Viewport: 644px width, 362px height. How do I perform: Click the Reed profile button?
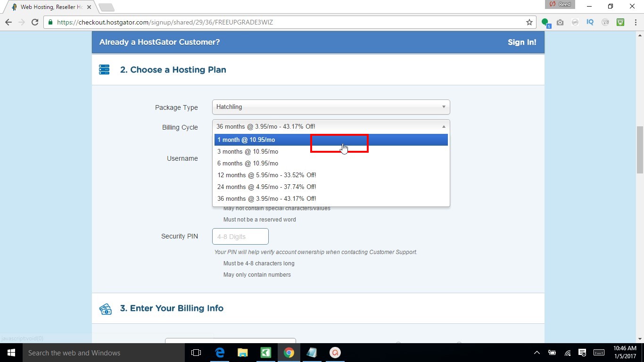point(561,4)
